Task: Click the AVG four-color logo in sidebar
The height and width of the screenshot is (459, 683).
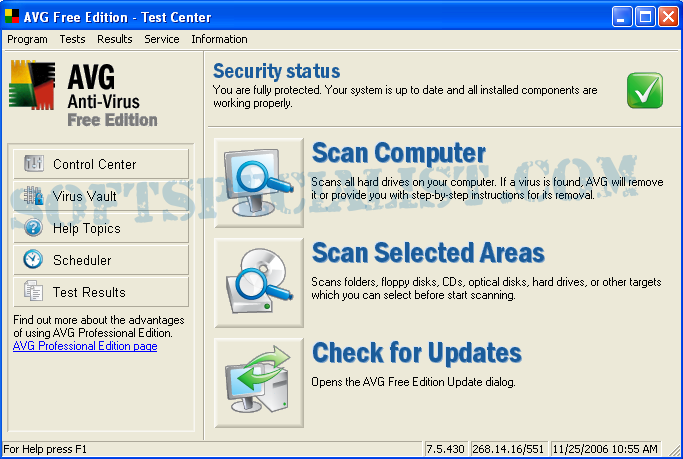Action: pyautogui.click(x=32, y=85)
